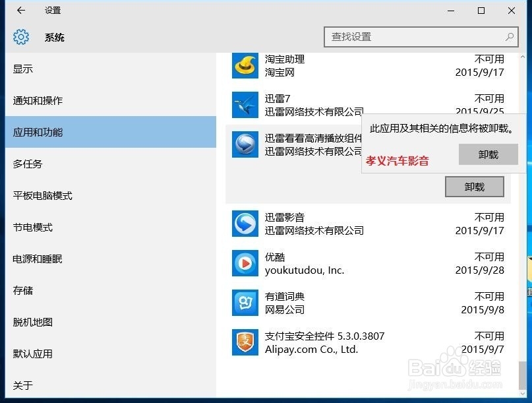Select the 迅雷看看高清播放组件 icon
Image resolution: width=532 pixels, height=403 pixels.
(245, 144)
